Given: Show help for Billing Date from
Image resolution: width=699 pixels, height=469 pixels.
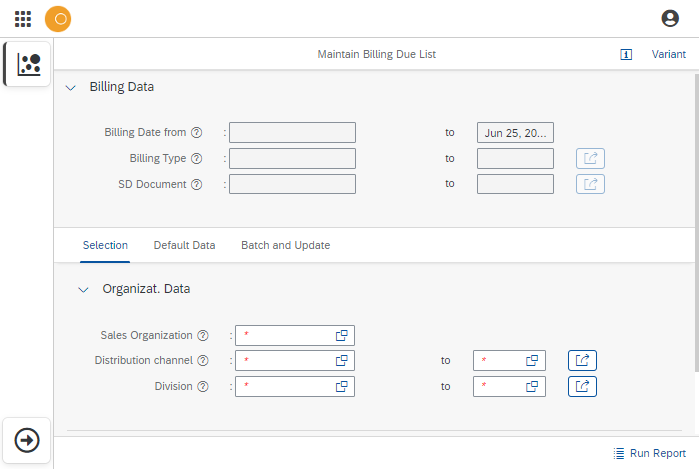Looking at the screenshot, I should 197,132.
